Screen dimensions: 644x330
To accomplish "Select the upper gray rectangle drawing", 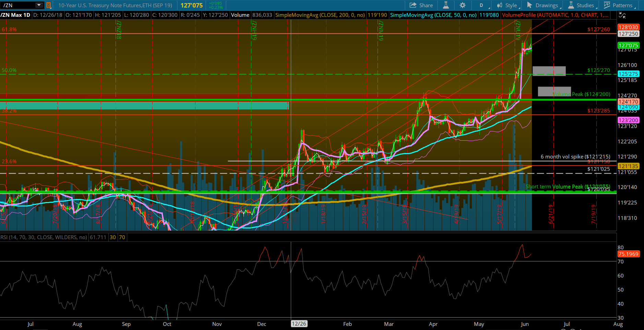I will [x=549, y=71].
